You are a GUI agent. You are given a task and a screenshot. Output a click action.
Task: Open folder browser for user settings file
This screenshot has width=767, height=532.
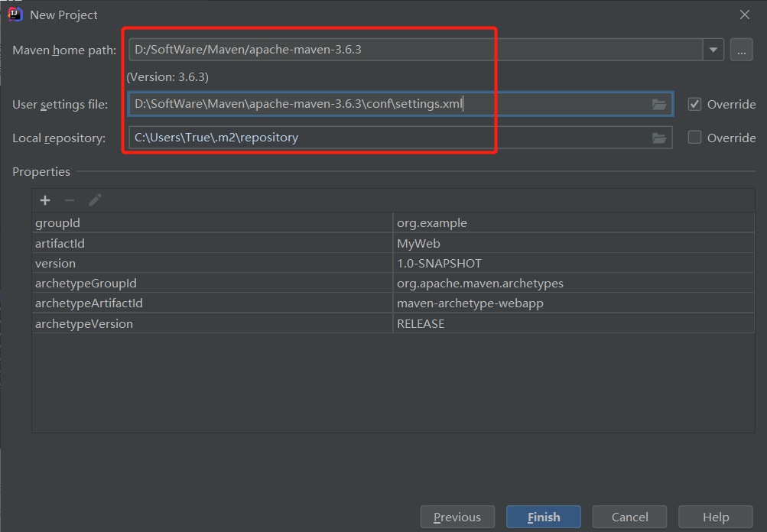pyautogui.click(x=659, y=104)
